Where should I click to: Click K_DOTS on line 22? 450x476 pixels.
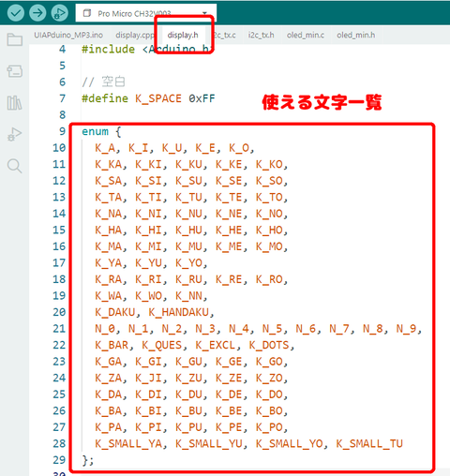pyautogui.click(x=269, y=345)
